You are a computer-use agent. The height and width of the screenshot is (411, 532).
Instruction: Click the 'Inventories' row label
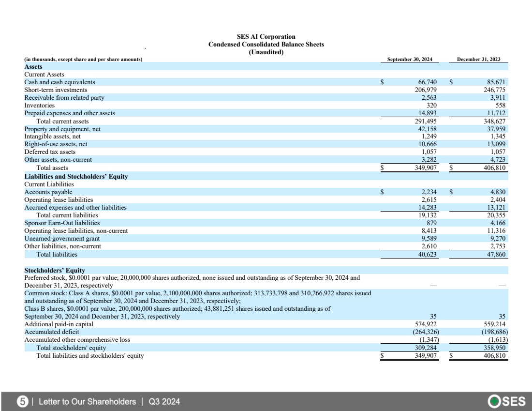coord(39,106)
